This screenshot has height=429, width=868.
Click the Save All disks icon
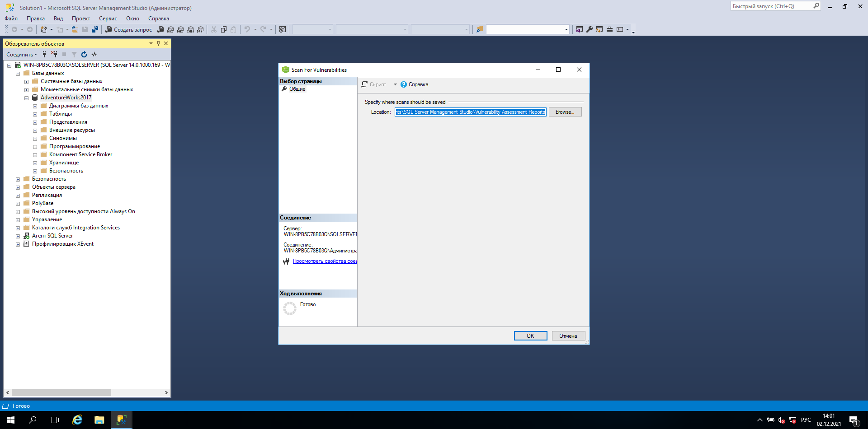point(95,29)
